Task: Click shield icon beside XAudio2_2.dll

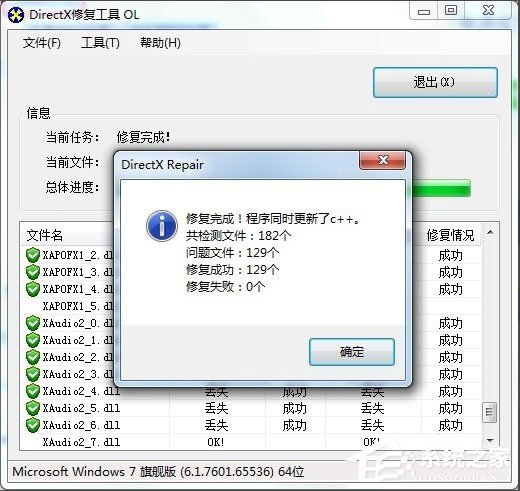Action: tap(33, 357)
